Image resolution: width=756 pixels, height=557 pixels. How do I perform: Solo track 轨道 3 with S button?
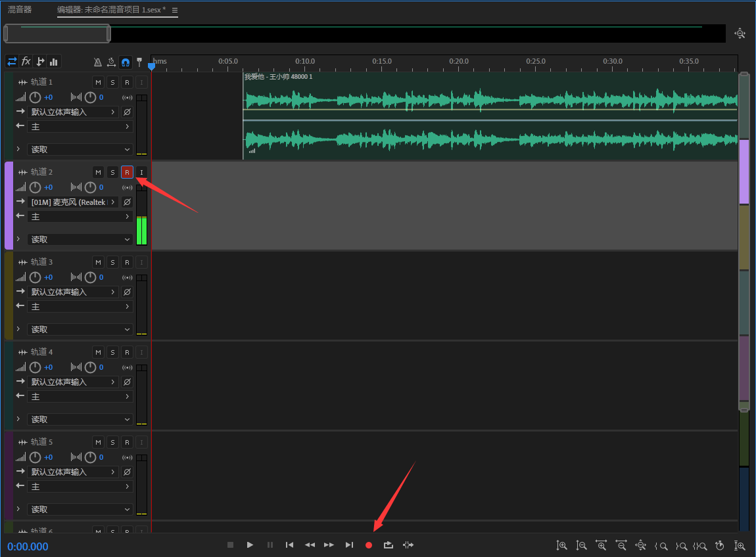point(112,262)
